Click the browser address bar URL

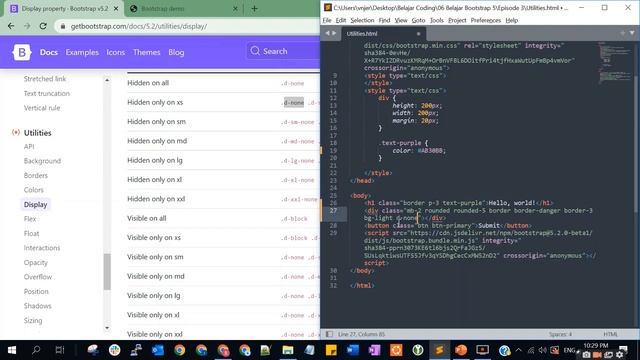pyautogui.click(x=139, y=26)
